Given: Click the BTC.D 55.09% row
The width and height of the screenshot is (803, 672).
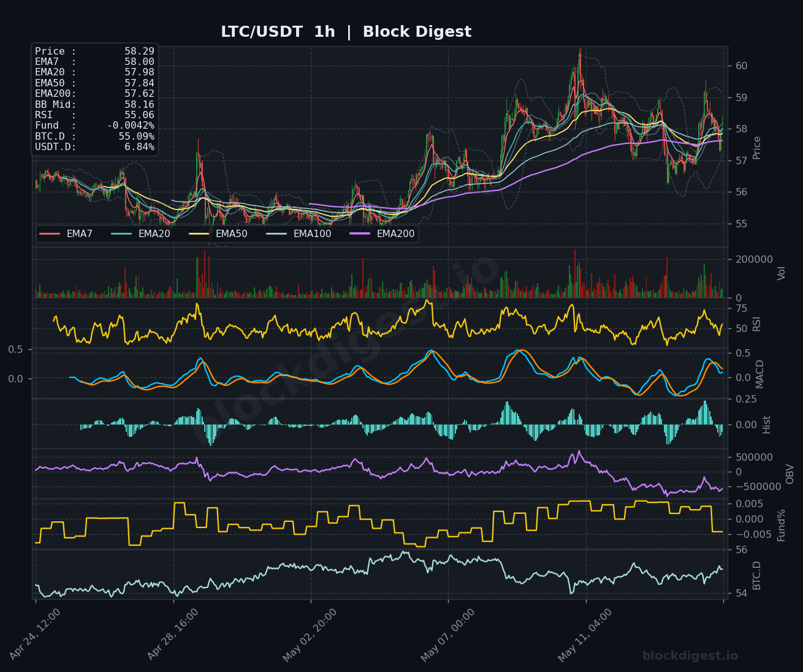Looking at the screenshot, I should pyautogui.click(x=94, y=136).
